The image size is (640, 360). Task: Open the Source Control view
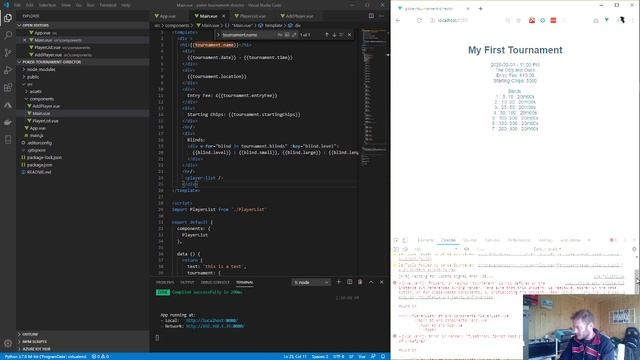[8, 53]
